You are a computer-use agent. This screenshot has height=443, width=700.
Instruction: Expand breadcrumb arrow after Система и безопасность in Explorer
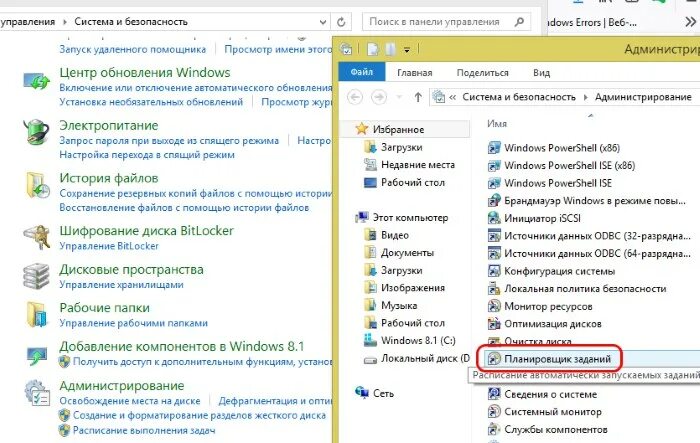click(586, 97)
